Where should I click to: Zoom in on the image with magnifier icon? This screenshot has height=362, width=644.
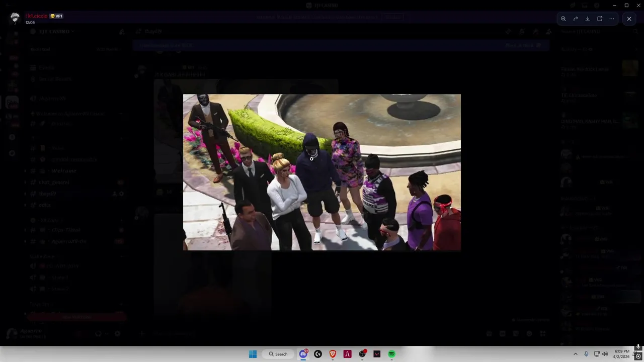563,19
